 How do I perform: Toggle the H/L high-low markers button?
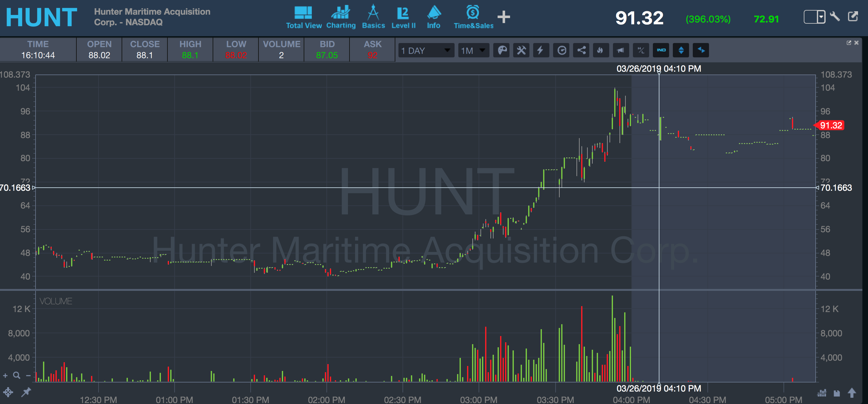(641, 50)
